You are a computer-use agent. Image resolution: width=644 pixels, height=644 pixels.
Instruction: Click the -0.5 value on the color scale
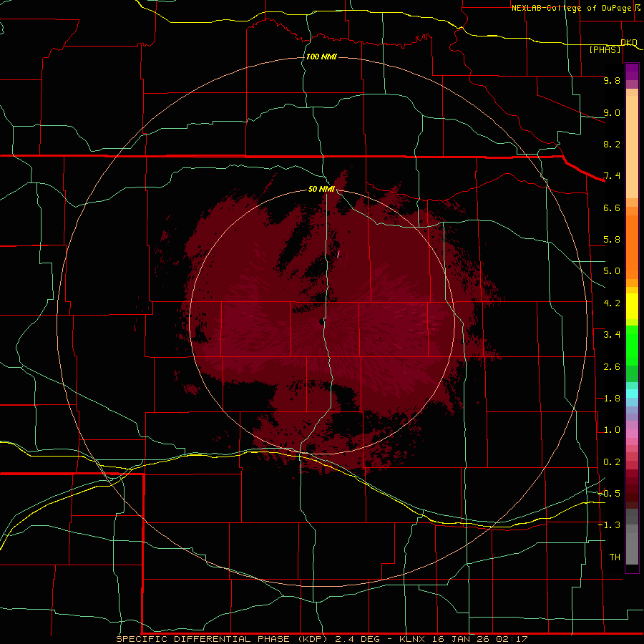tap(610, 494)
